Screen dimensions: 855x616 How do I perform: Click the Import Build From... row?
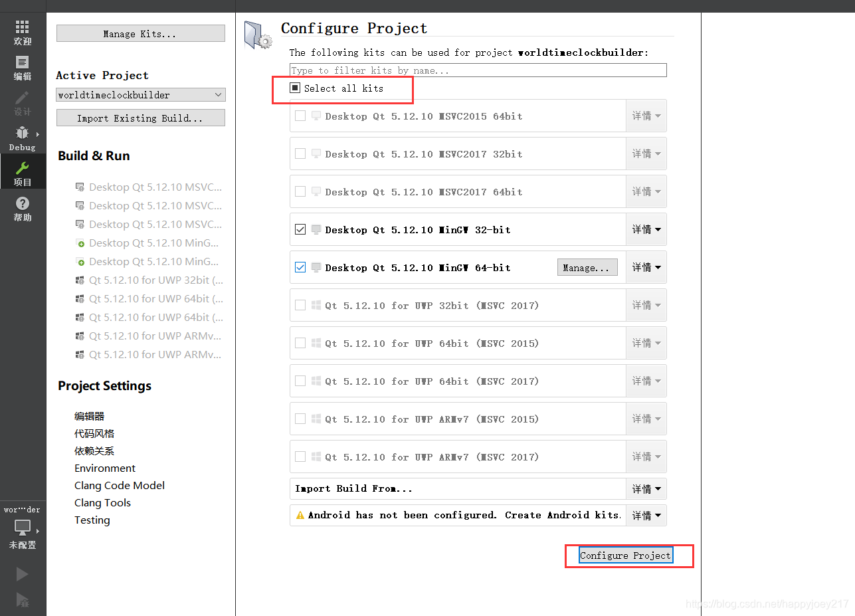(x=458, y=488)
